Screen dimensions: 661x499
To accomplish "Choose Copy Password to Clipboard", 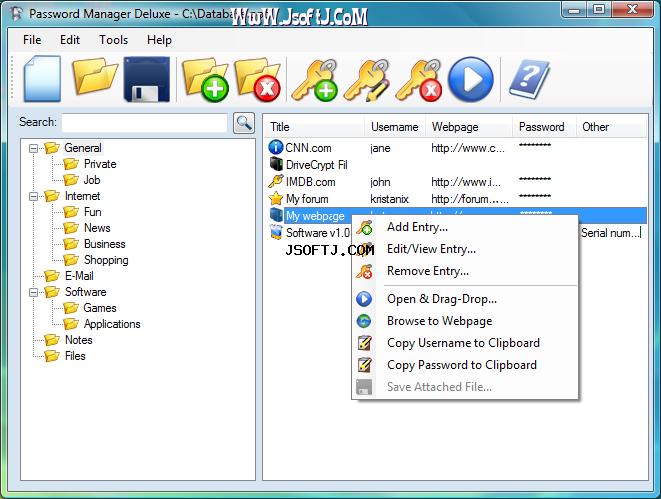I will point(465,365).
